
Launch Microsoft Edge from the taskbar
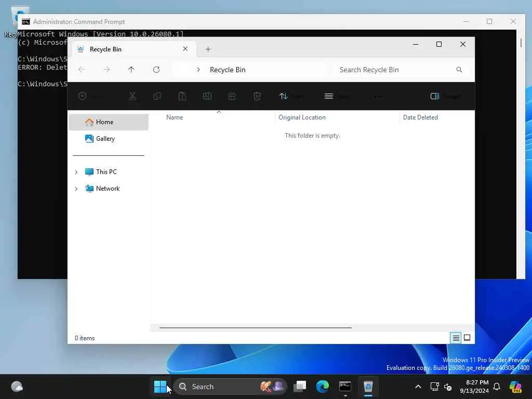tap(323, 387)
